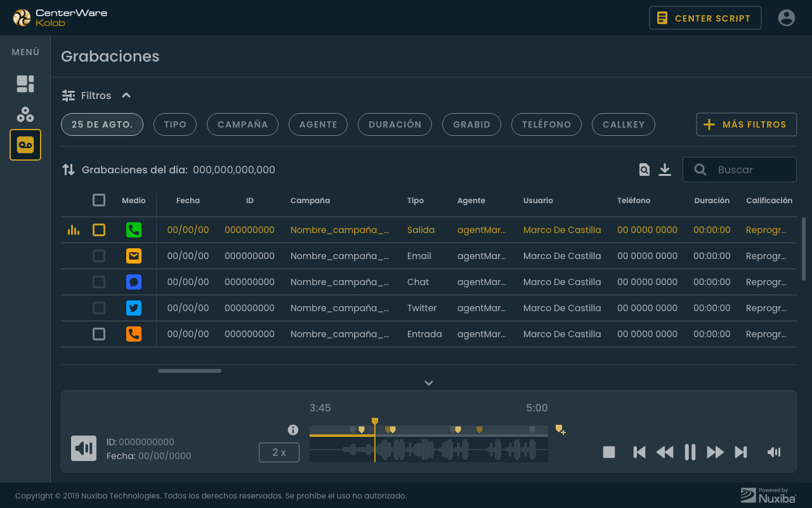Open the AGENTE filter chip

(x=318, y=124)
